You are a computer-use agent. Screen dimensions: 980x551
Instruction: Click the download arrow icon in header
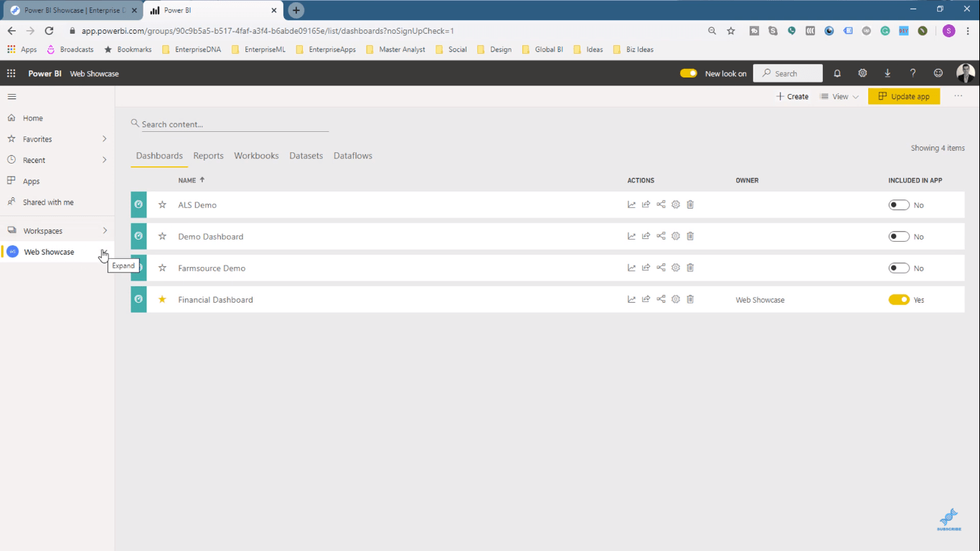(x=887, y=73)
